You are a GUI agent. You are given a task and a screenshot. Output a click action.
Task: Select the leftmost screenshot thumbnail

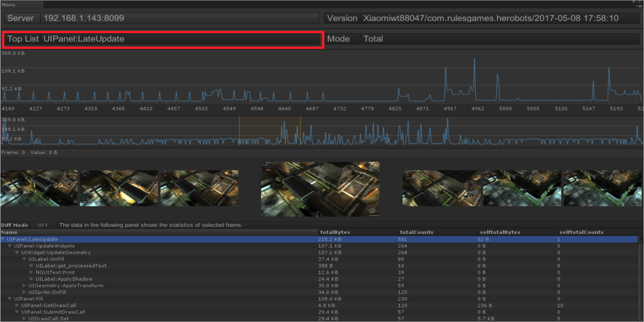tap(39, 188)
